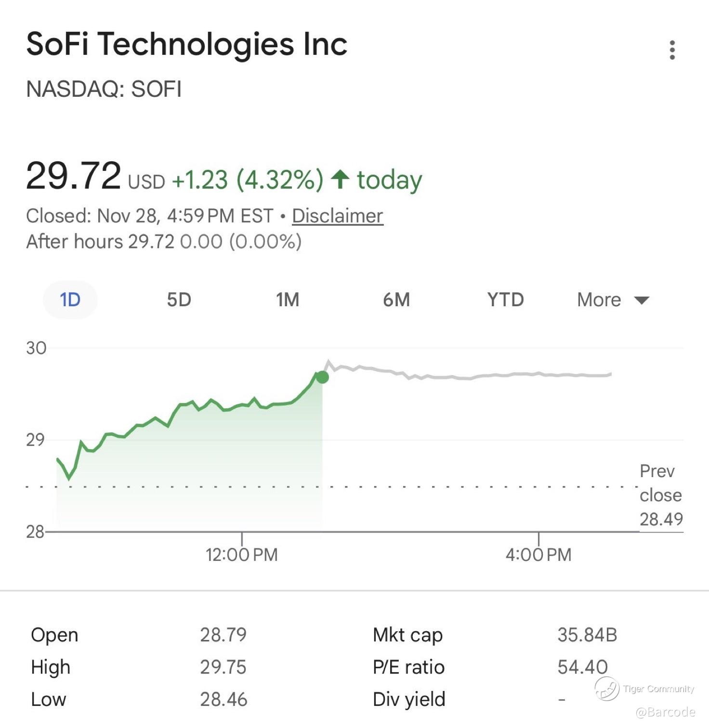Click the green price marker dot

(322, 377)
